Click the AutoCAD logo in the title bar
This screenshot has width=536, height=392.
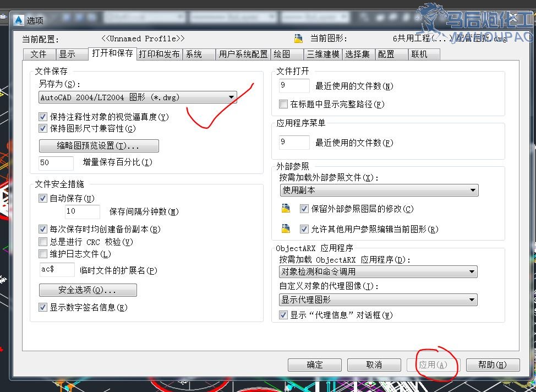click(18, 20)
